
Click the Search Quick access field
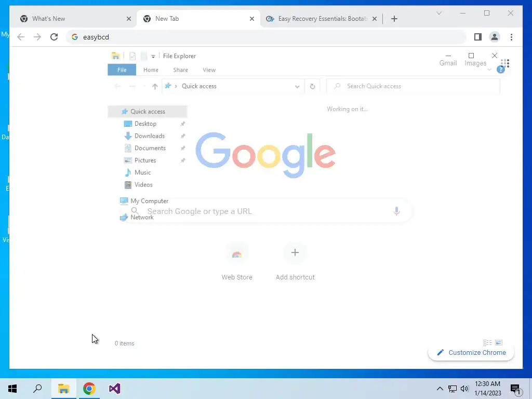(x=413, y=86)
